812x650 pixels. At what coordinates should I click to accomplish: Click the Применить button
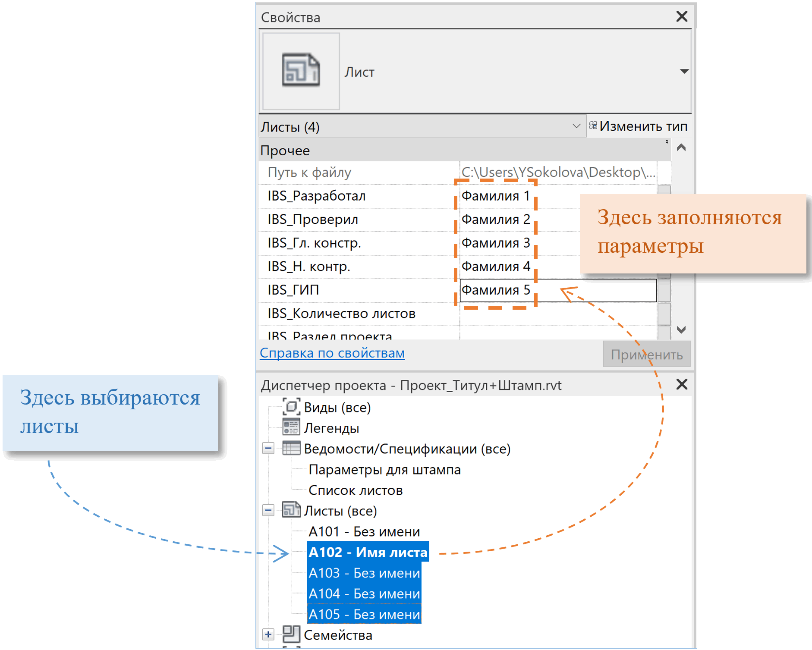[x=646, y=355]
